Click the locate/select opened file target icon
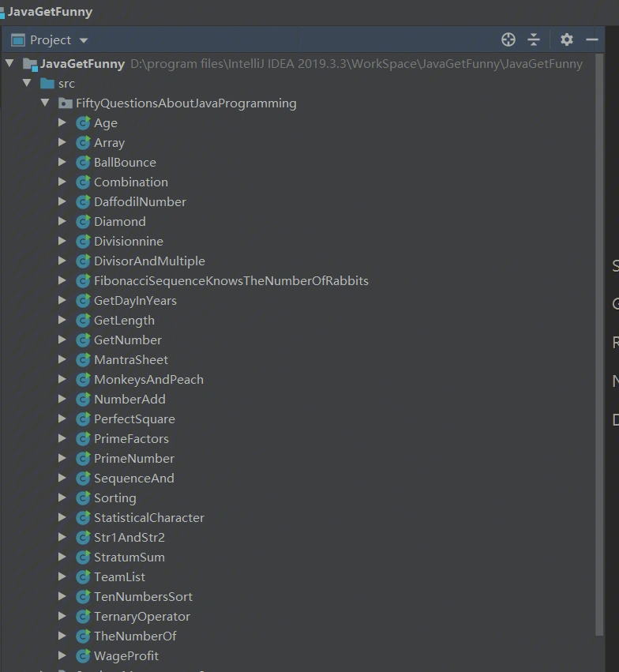The image size is (619, 672). click(x=508, y=39)
